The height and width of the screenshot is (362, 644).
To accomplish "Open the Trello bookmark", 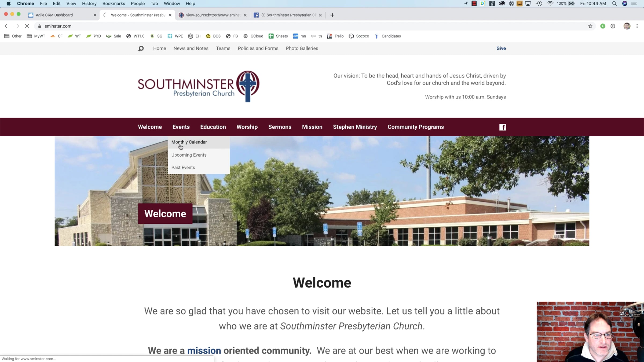I will pyautogui.click(x=335, y=36).
